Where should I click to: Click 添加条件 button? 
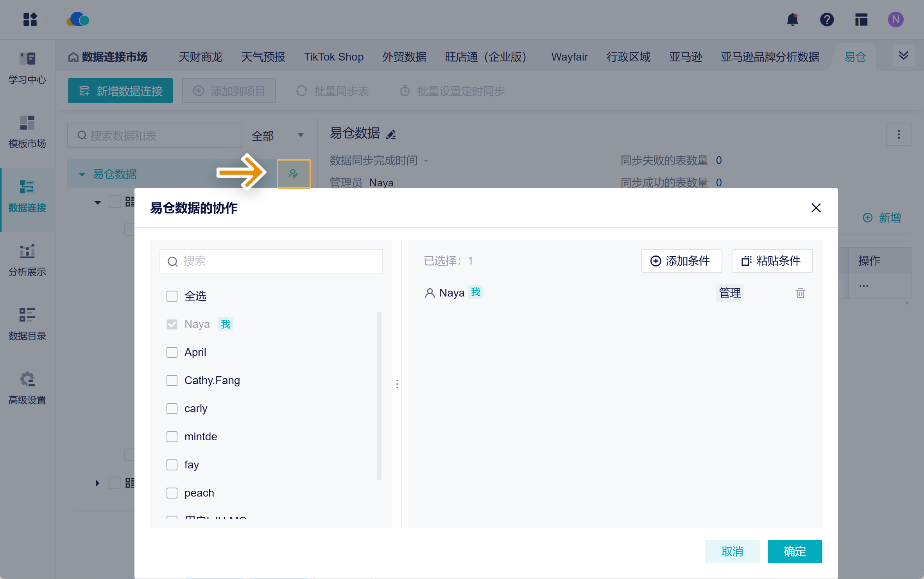[x=681, y=261]
